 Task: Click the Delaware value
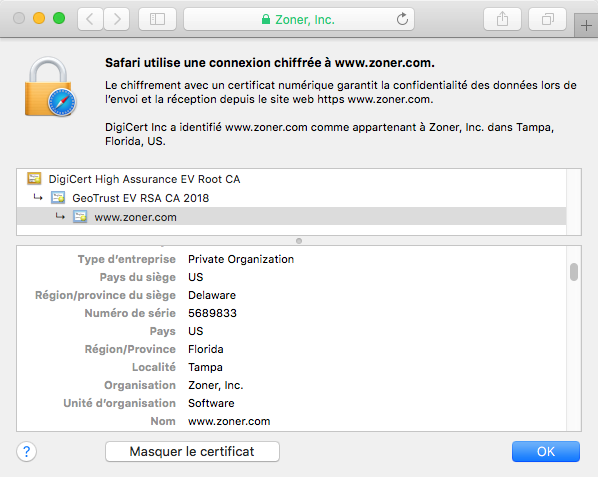212,295
